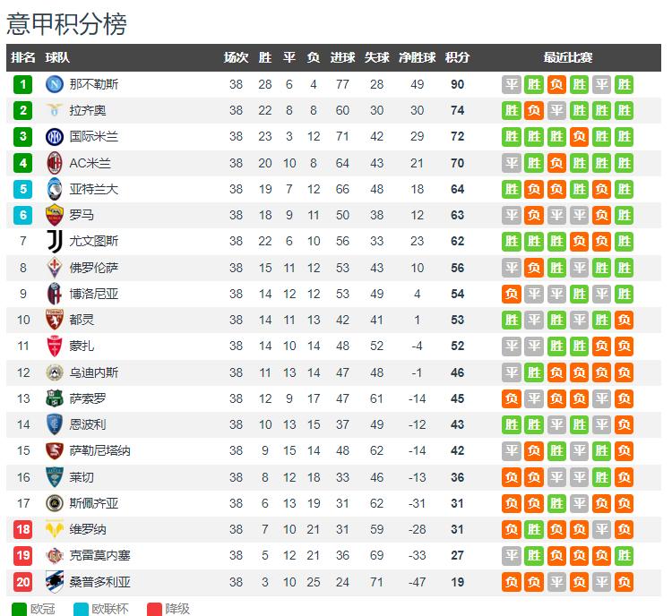Viewport: 672px width, 616px height.
Task: Click the red rank 20 badge
Action: point(22,582)
